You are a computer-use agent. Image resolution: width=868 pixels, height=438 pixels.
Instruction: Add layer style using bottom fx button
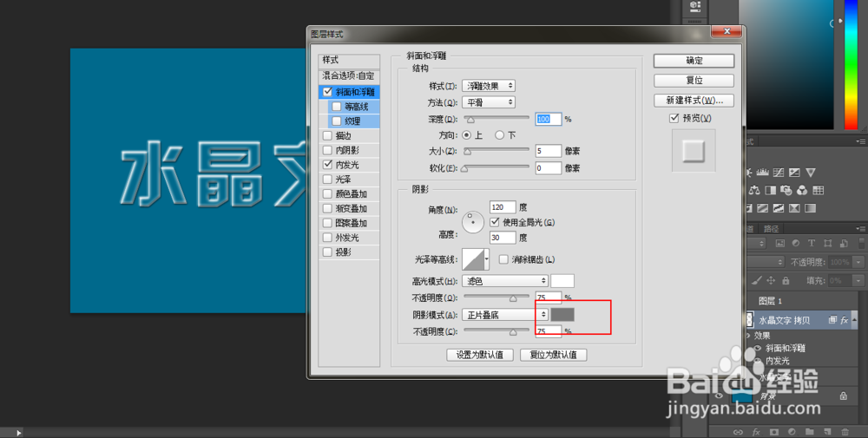756,432
